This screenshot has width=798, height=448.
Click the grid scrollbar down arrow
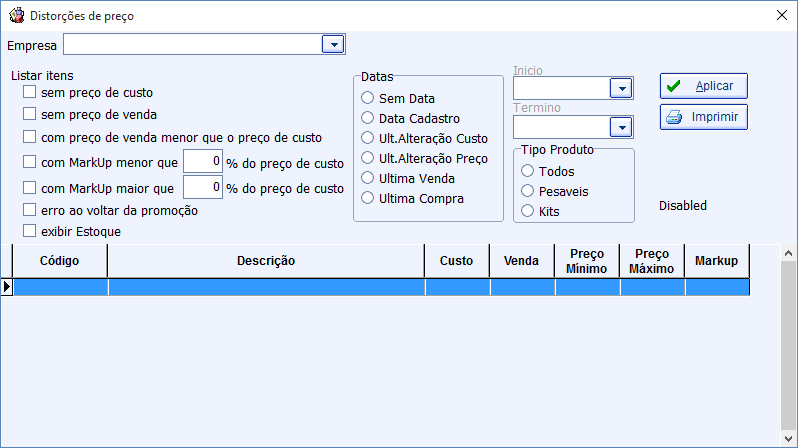coord(788,438)
